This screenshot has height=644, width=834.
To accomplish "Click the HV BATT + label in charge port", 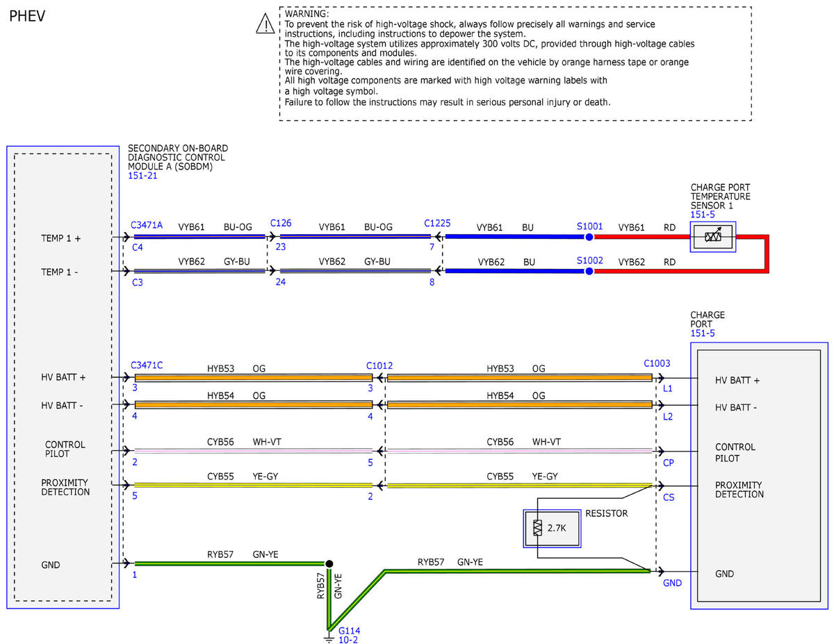I will pos(737,381).
